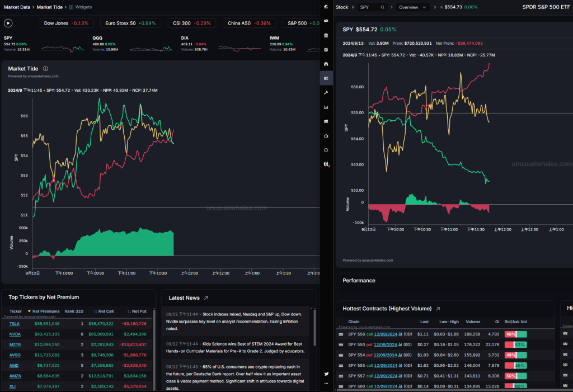Screen dimensions: 573x392
Task: Click the tt logo icon in sidebar
Action: click(x=326, y=164)
